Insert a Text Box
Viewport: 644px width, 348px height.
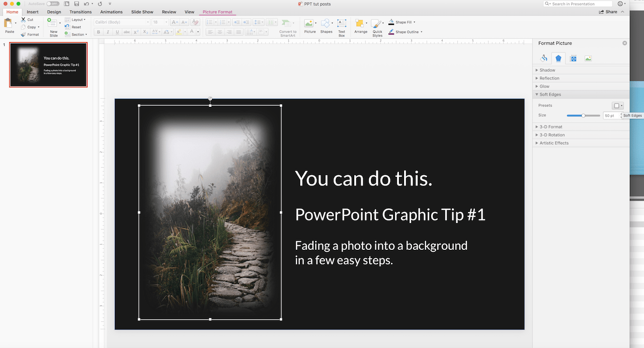point(342,26)
